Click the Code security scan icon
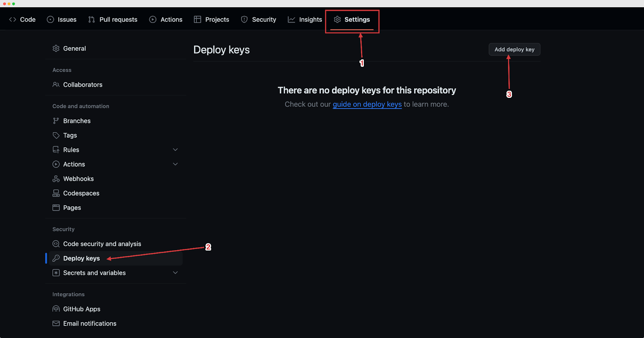This screenshot has width=644, height=338. (56, 244)
